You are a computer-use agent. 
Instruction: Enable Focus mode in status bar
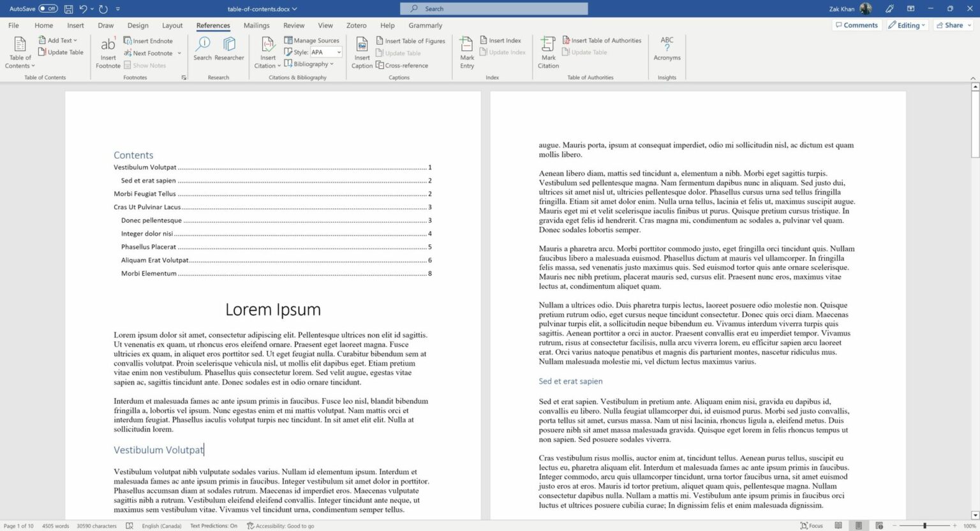(x=812, y=525)
